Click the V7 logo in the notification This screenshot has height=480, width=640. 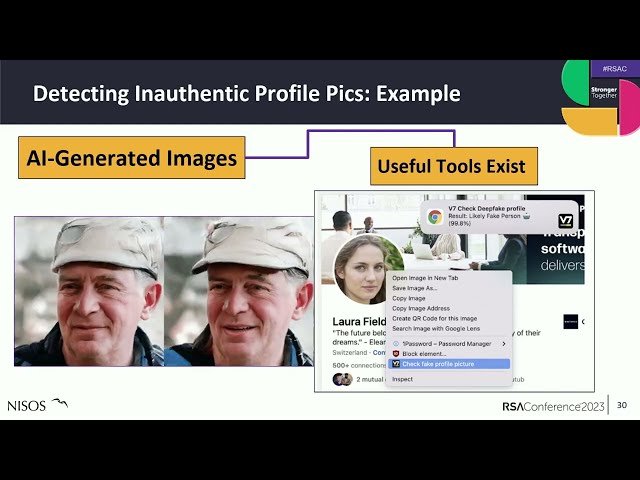click(x=565, y=220)
